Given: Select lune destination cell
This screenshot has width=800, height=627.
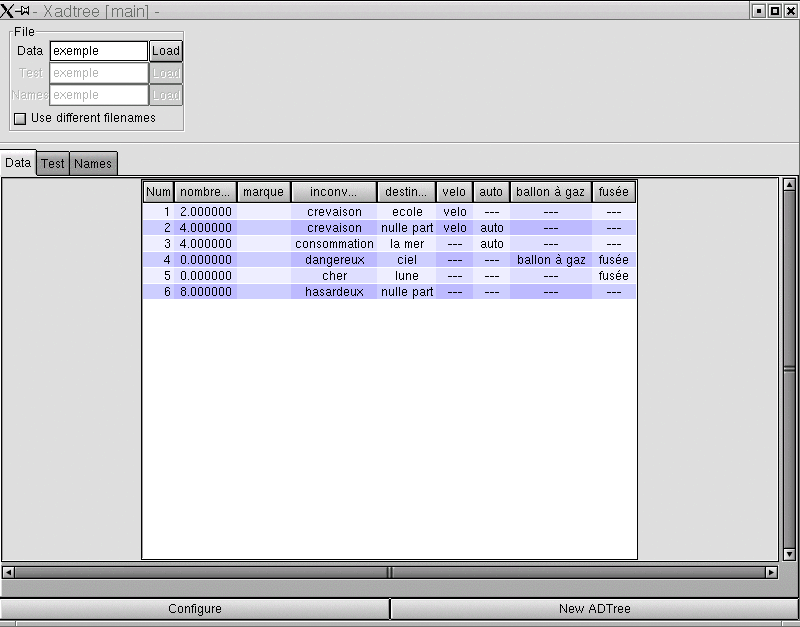Looking at the screenshot, I should point(407,276).
